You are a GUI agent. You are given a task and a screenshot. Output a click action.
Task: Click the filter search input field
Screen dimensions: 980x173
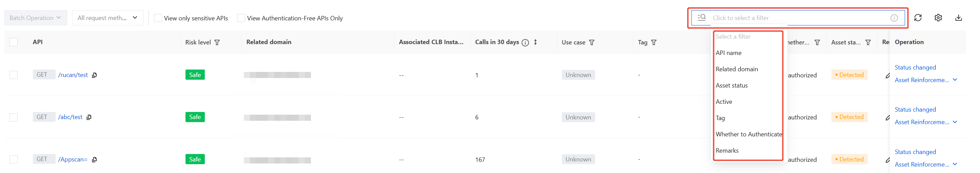click(799, 18)
